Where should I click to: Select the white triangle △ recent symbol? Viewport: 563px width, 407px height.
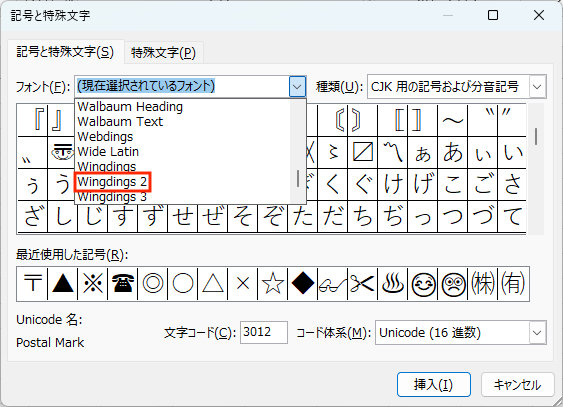213,284
